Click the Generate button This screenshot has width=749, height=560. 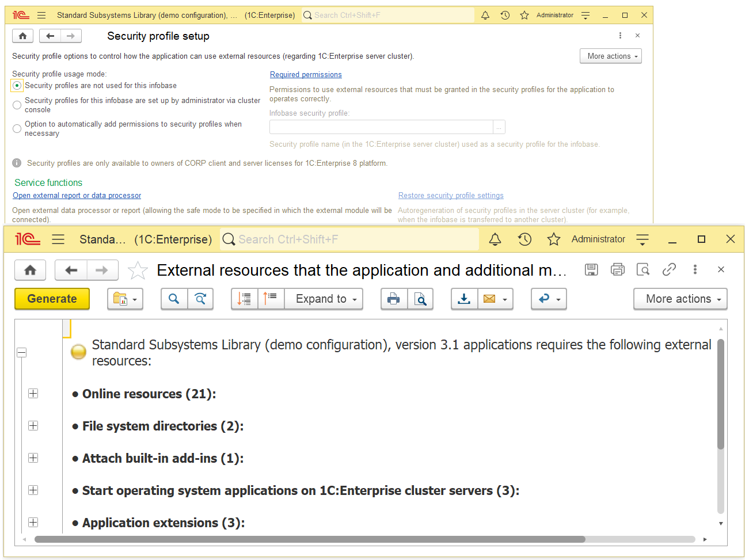(52, 299)
